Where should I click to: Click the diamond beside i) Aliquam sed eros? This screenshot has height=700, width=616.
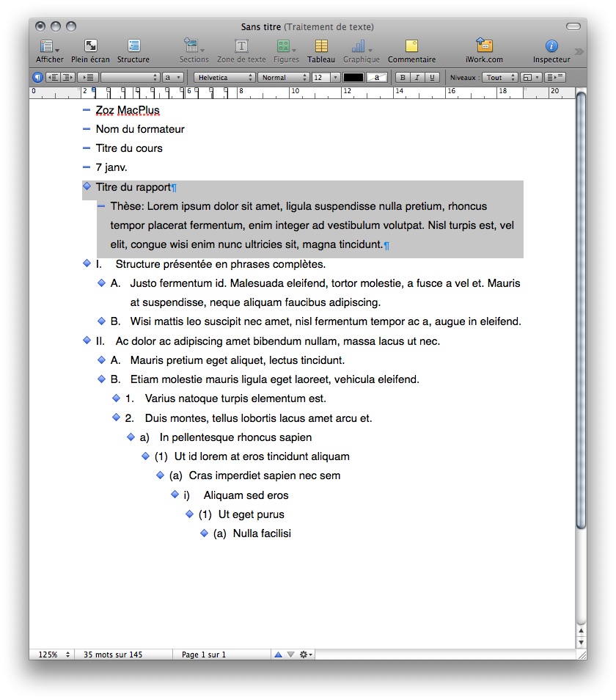(175, 495)
